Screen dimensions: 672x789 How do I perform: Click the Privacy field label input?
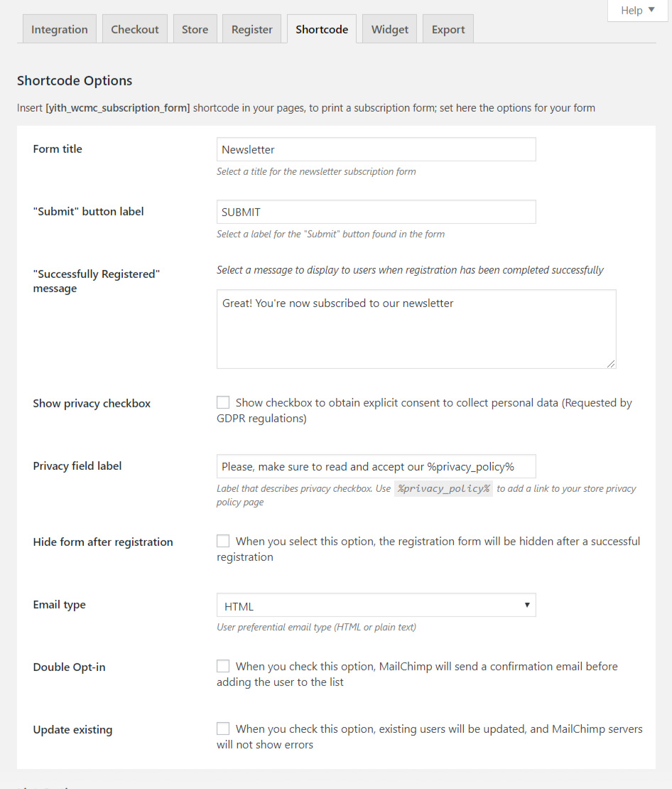(376, 466)
